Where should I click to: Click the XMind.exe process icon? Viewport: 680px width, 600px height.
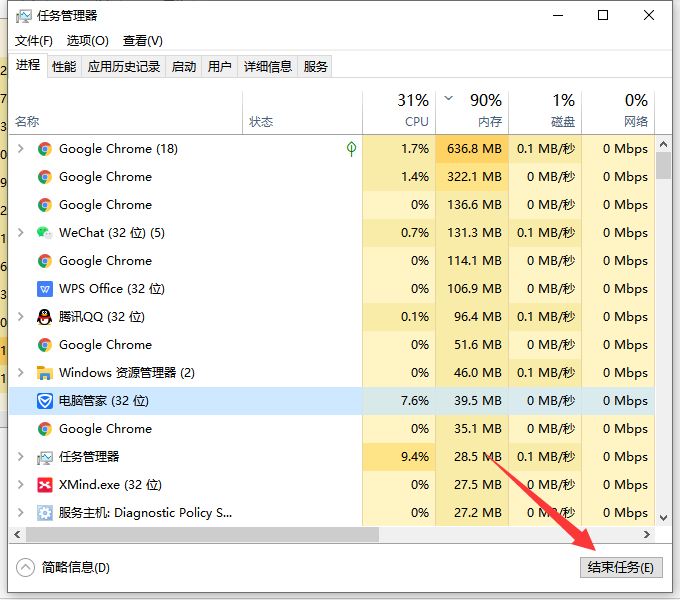coord(44,485)
